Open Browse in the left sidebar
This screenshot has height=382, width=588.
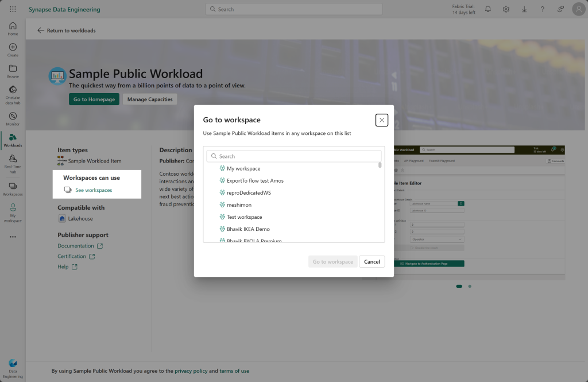click(13, 71)
